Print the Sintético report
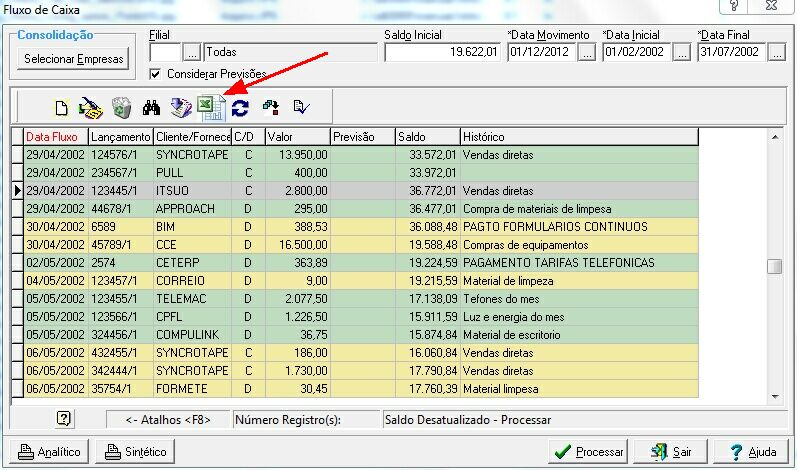Image resolution: width=797 pixels, height=470 pixels. tap(135, 452)
